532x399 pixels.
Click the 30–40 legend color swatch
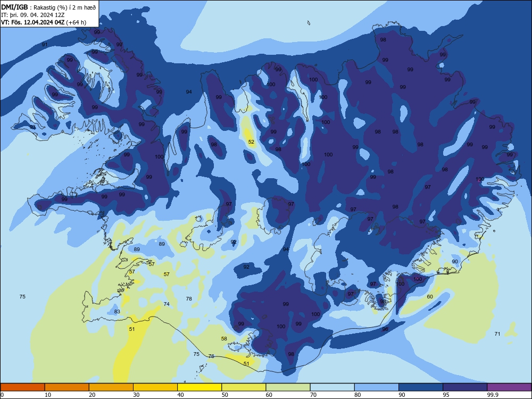coord(155,387)
